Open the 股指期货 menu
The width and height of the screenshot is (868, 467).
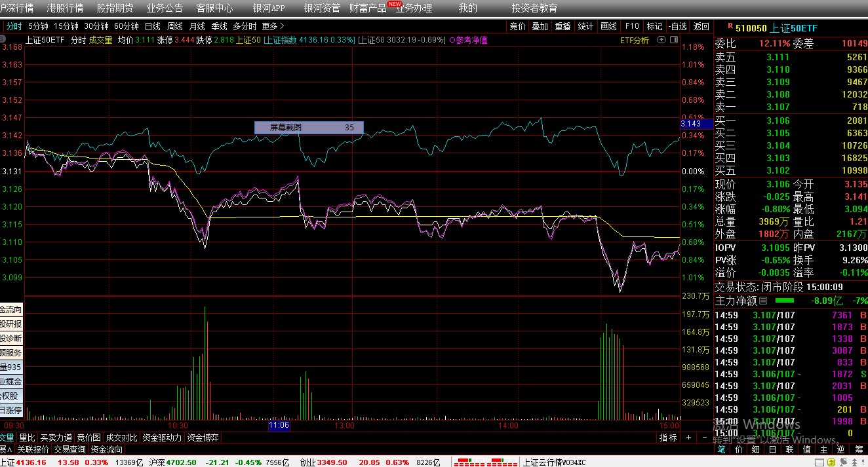pyautogui.click(x=115, y=9)
